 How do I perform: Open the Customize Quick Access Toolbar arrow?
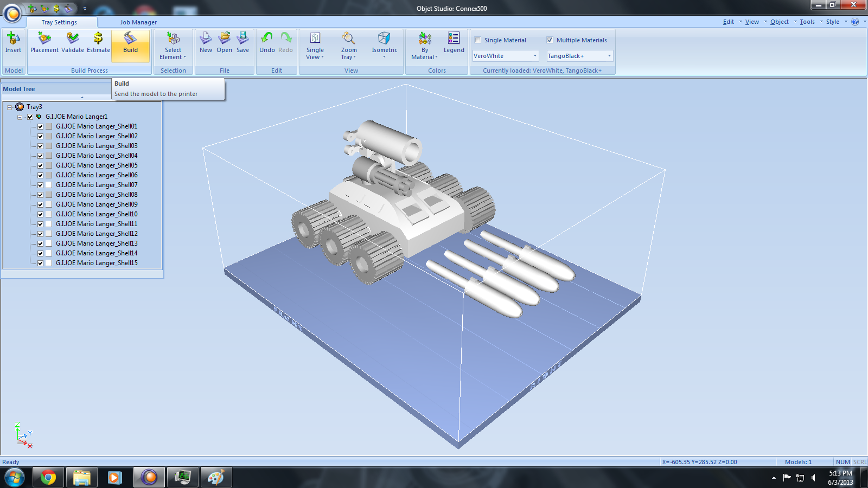click(85, 9)
